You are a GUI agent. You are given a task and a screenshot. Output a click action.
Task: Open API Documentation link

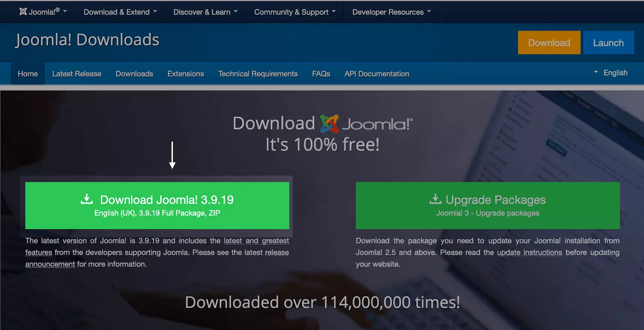pos(377,74)
